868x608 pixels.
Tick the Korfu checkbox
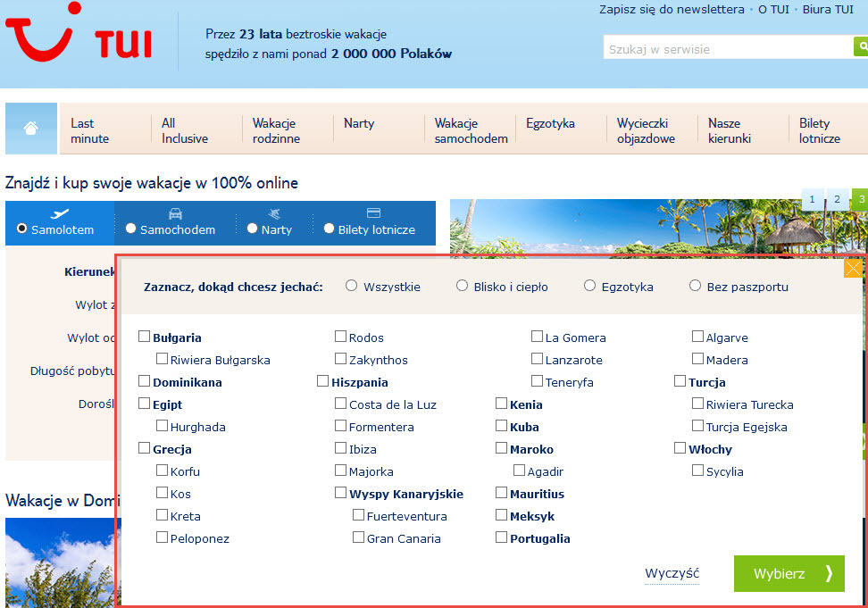162,471
